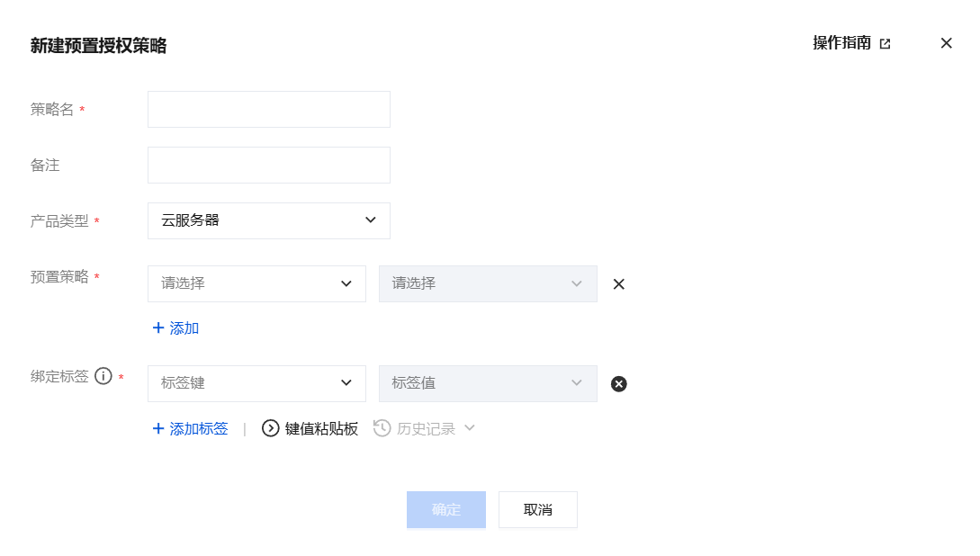Open the 标签键 dropdown
Image resolution: width=980 pixels, height=556 pixels.
(256, 383)
